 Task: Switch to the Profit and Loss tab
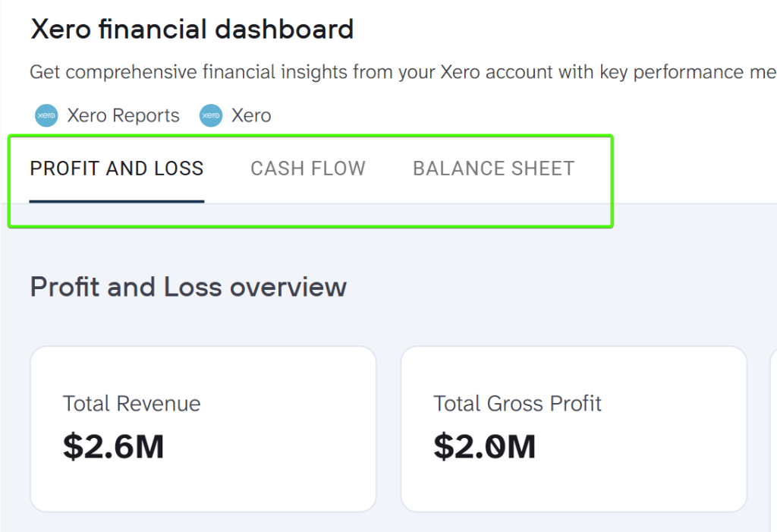coord(117,168)
